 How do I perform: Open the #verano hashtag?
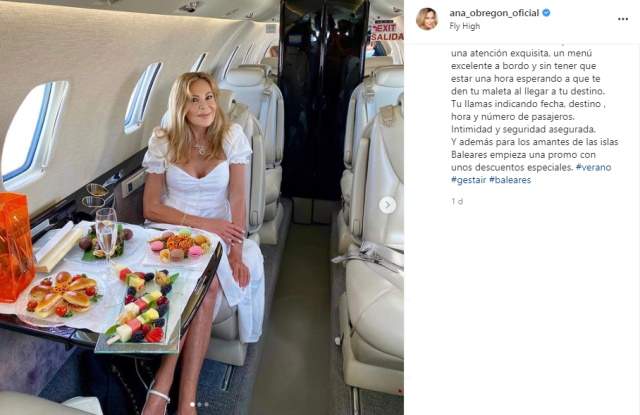tap(593, 167)
